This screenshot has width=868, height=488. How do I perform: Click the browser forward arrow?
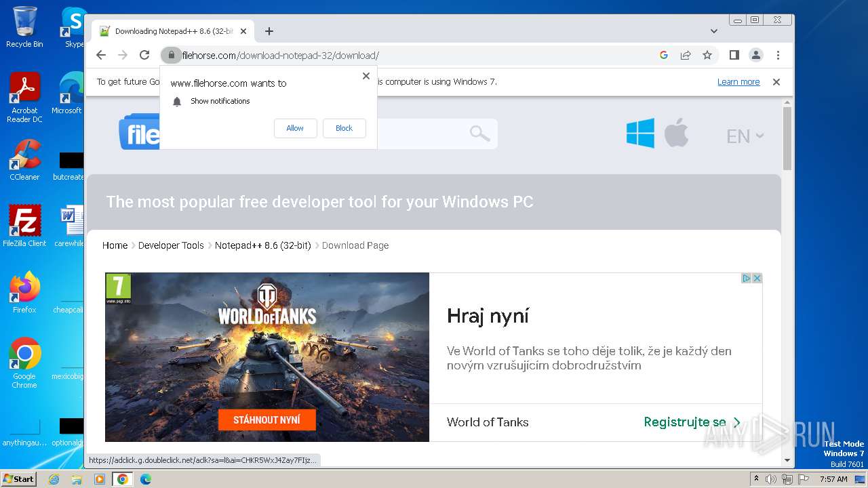(x=123, y=55)
